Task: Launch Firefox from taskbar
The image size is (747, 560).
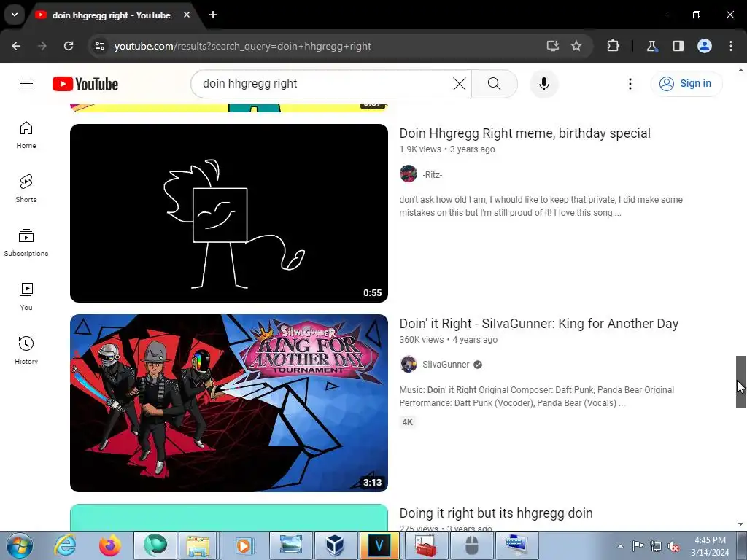Action: tap(110, 545)
